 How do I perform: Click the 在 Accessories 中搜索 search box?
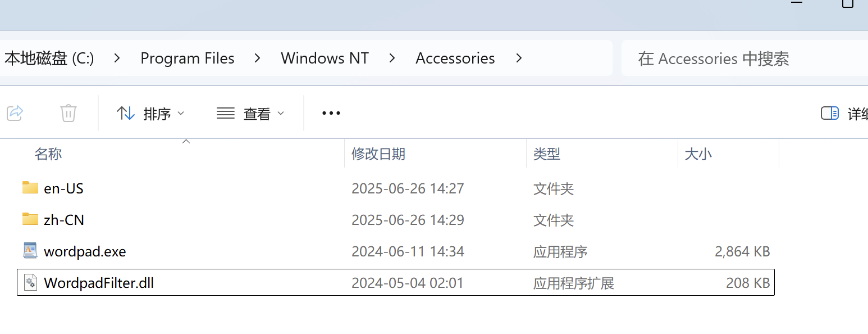pyautogui.click(x=741, y=58)
